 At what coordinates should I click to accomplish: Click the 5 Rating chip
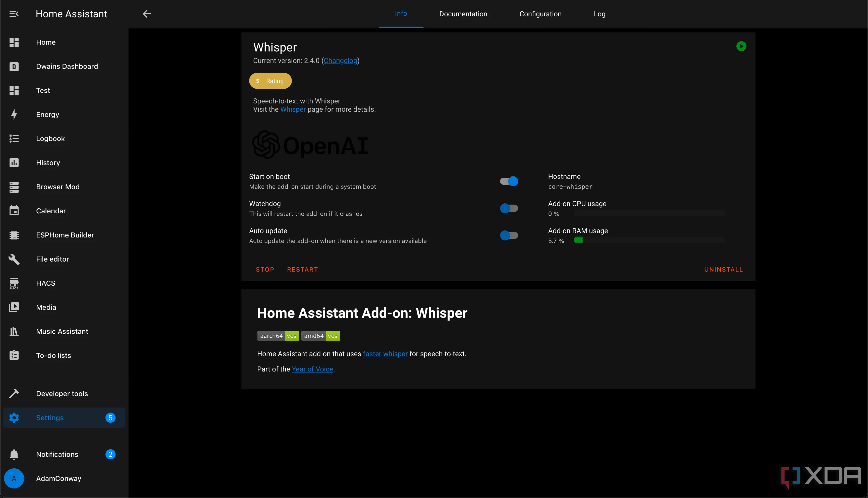[270, 81]
